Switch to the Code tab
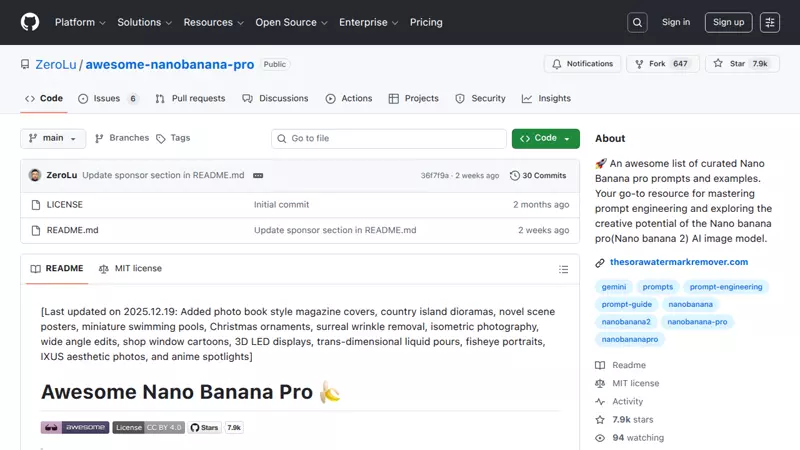 (44, 98)
